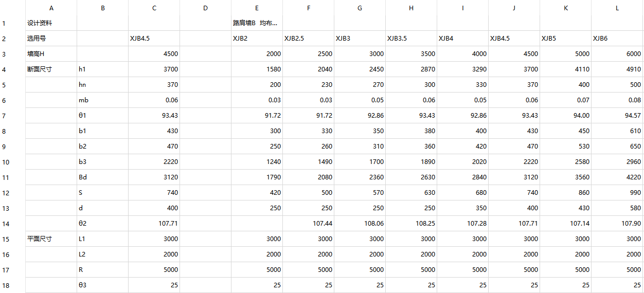Select the cell with value 1580
Image resolution: width=644 pixels, height=293 pixels.
point(257,69)
